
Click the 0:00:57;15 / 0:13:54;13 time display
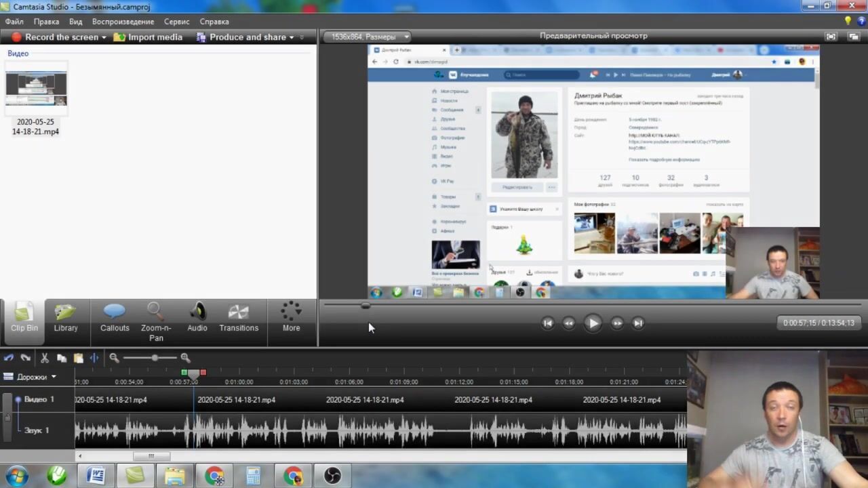pos(818,323)
